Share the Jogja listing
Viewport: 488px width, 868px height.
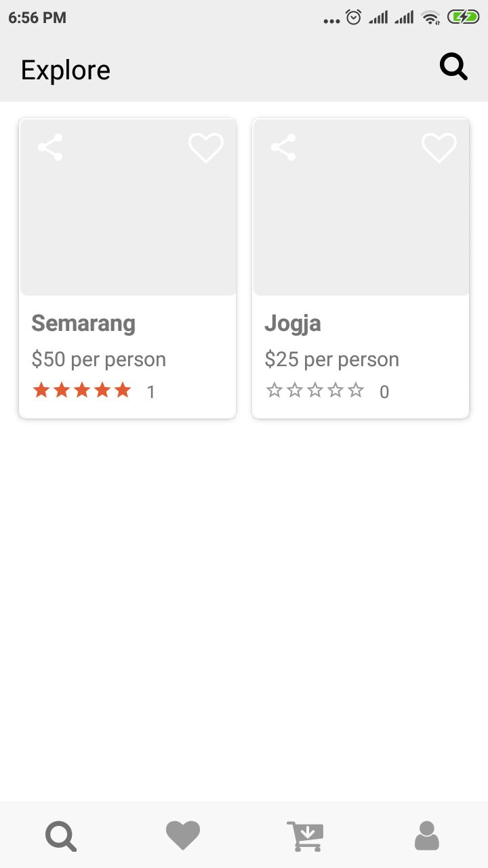click(x=283, y=147)
